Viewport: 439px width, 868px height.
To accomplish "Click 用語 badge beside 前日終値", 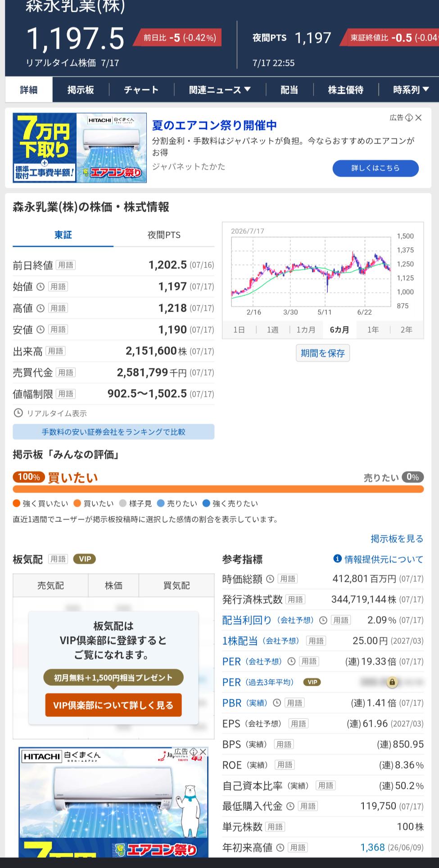I will pyautogui.click(x=65, y=265).
